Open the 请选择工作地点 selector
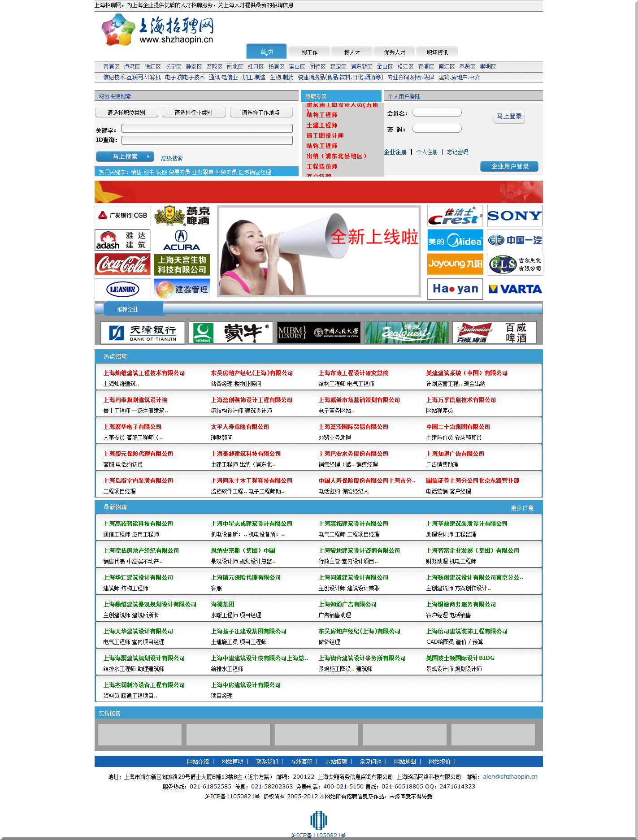638x840 pixels. pos(261,113)
